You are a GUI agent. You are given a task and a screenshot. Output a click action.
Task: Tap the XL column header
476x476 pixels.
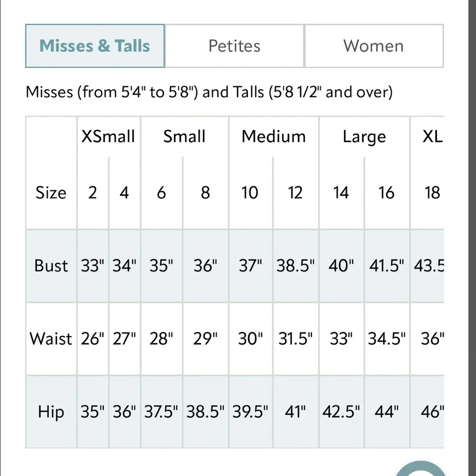coord(432,137)
